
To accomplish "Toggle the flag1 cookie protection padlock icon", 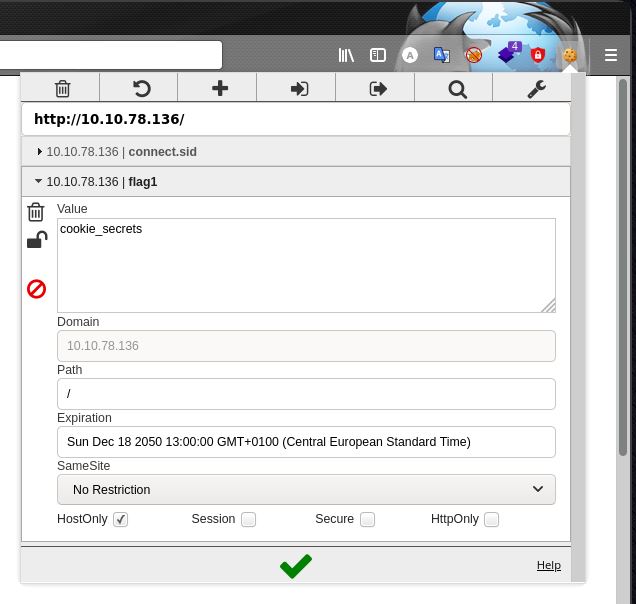I will coord(37,239).
